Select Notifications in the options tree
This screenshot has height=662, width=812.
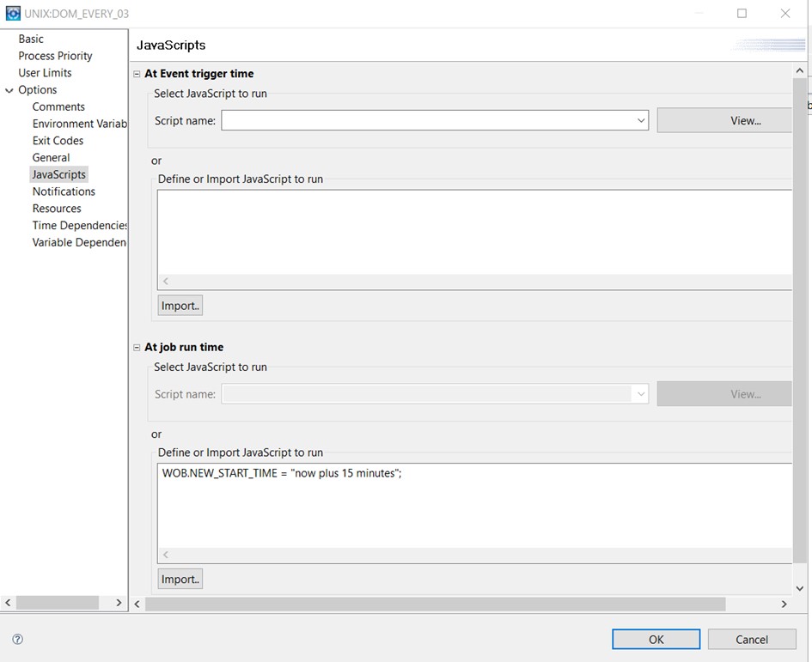(64, 191)
